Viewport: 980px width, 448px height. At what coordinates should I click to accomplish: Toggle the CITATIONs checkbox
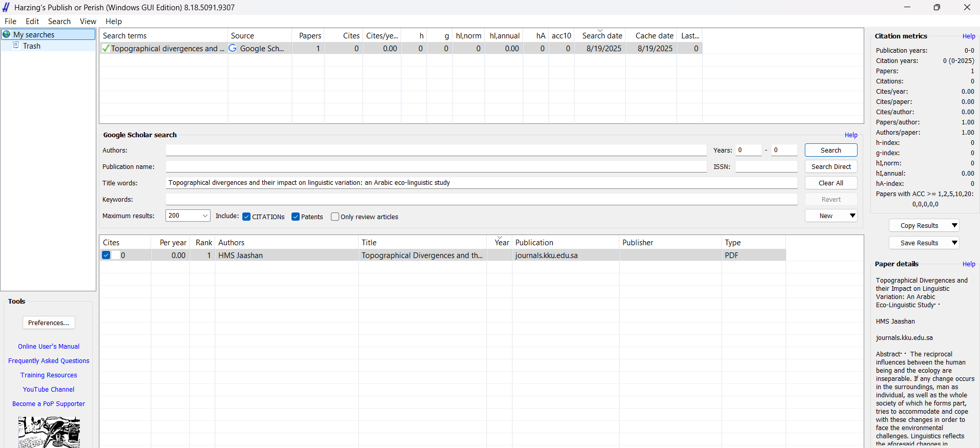[x=246, y=217]
